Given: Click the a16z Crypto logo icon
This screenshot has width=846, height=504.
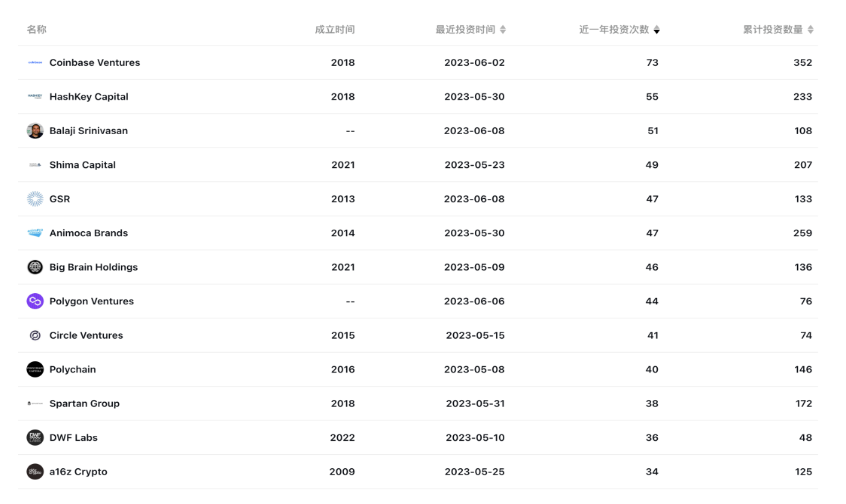Looking at the screenshot, I should (x=35, y=472).
